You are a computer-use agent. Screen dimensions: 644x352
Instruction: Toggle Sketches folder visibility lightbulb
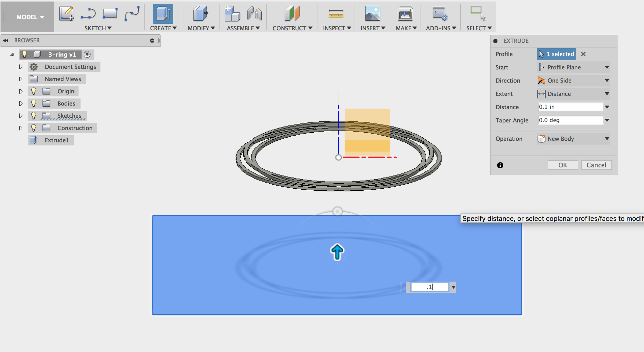coord(34,116)
